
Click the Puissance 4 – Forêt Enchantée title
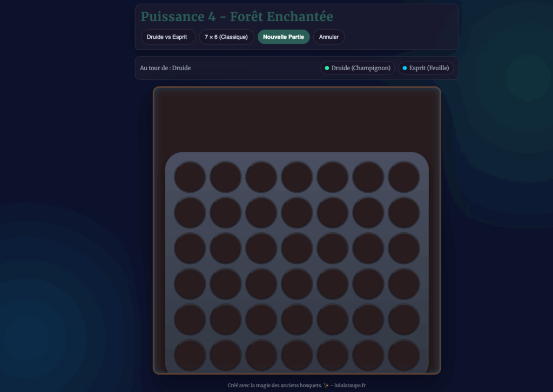pos(237,17)
